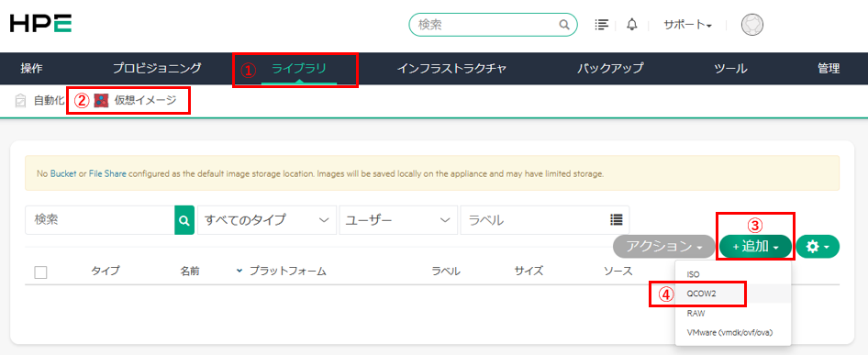Open the activity list icon in header
The image size is (868, 355).
point(601,25)
